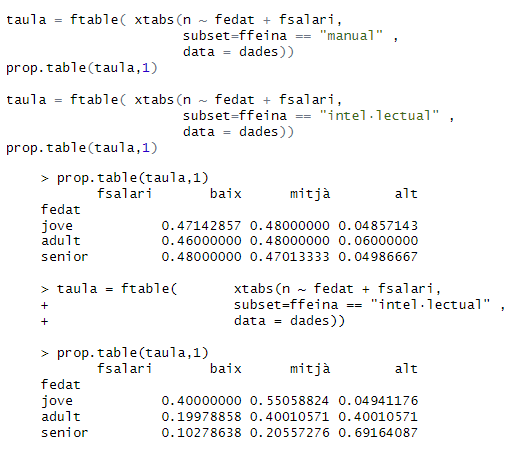This screenshot has width=513, height=457.
Task: Click the green "intel·lectual" string in script
Action: pos(379,116)
